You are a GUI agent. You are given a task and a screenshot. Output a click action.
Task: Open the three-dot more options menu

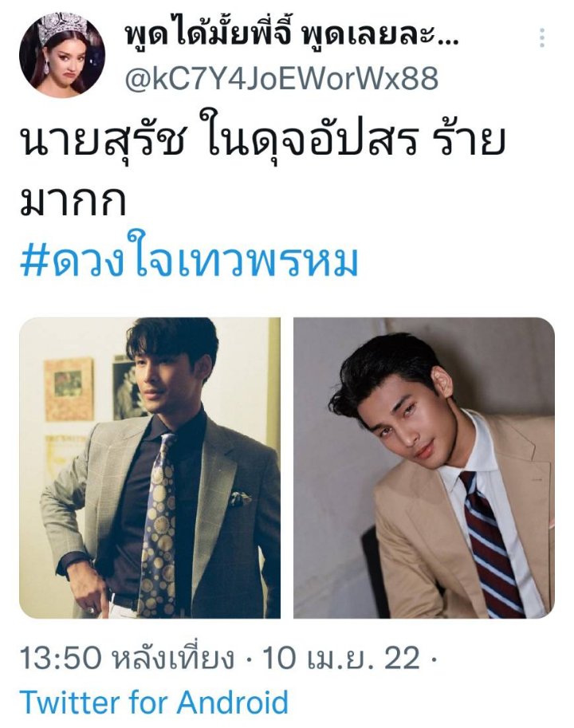542,37
